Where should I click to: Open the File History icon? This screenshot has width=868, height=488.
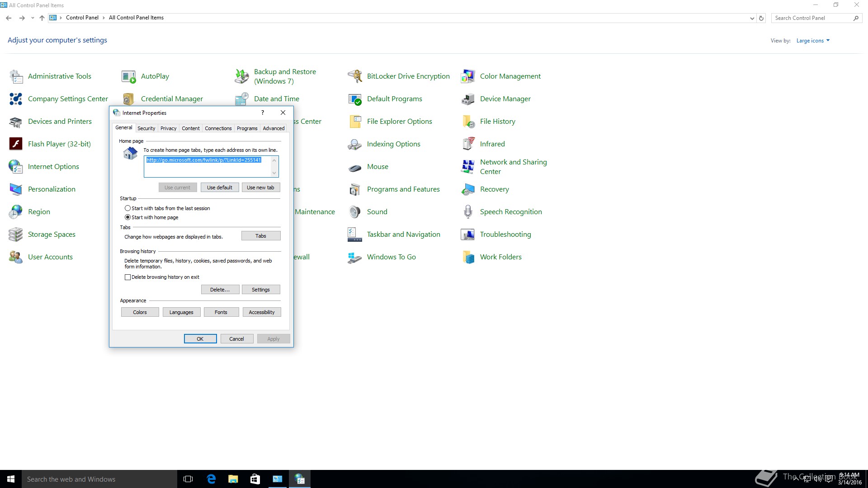468,122
